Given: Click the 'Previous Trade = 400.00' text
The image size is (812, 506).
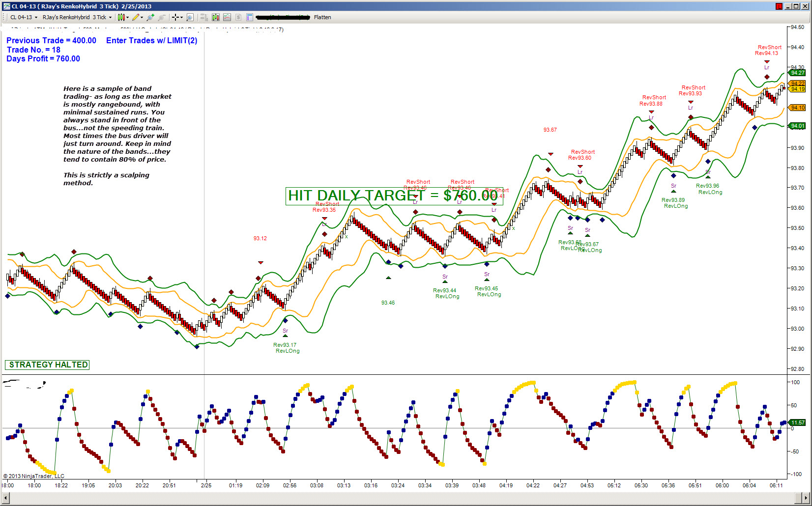Looking at the screenshot, I should (x=51, y=40).
